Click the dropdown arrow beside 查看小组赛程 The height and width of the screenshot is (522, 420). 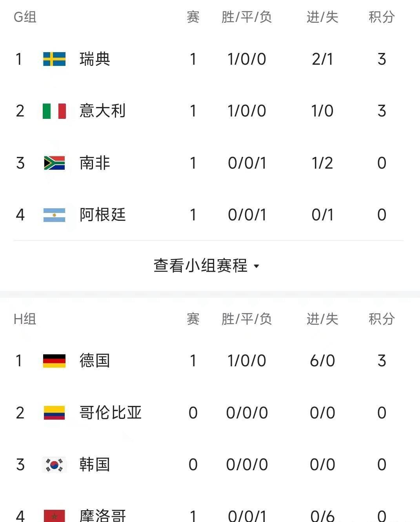coord(256,266)
